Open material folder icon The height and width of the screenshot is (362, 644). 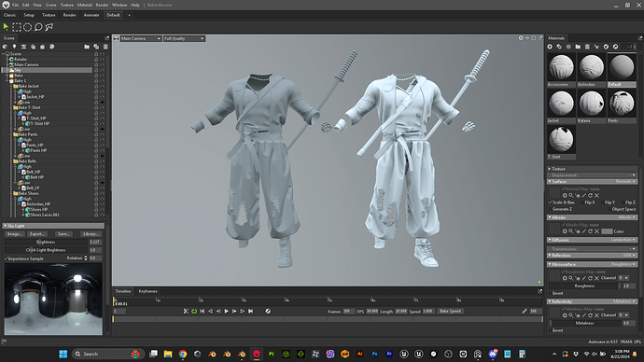click(578, 47)
